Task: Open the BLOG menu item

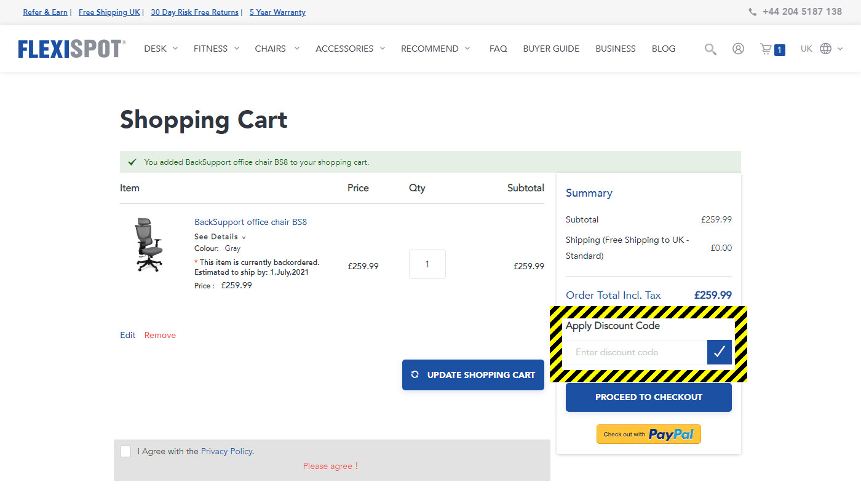Action: tap(664, 49)
